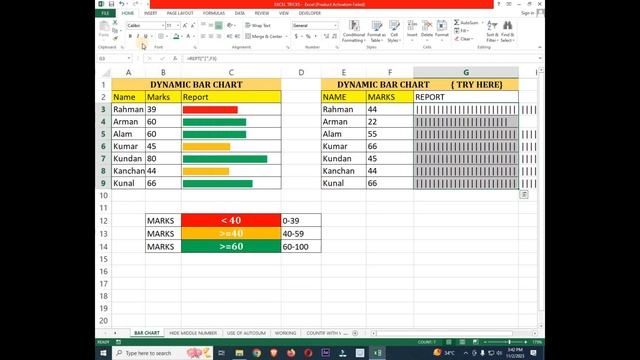Screen dimensions: 640x360
Task: Click the Chrome icon on the taskbar
Action: 256,353
